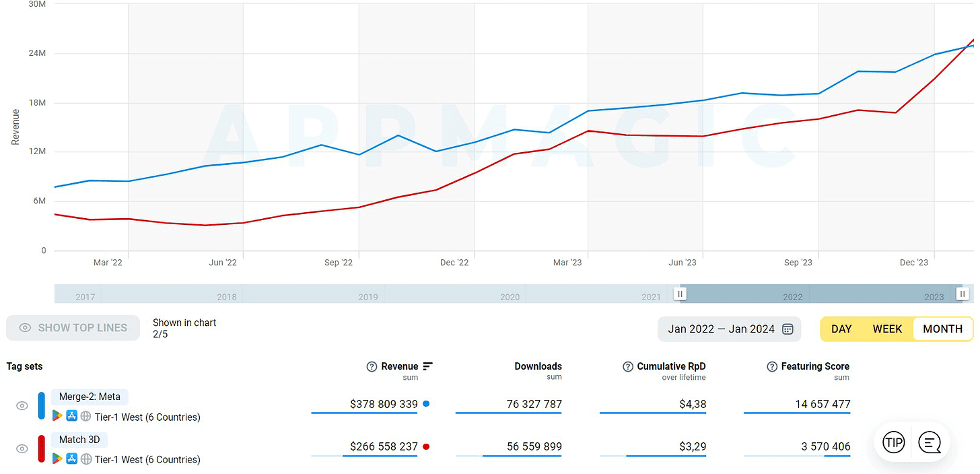Click the TIP icon button

coord(894,443)
